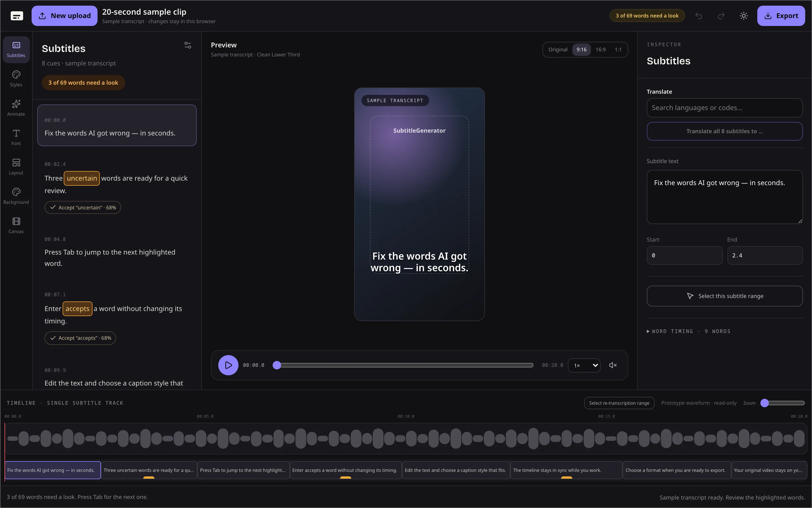This screenshot has width=812, height=508.
Task: Click timeline clip 'Enter accepts a word without changing'
Action: pyautogui.click(x=346, y=470)
